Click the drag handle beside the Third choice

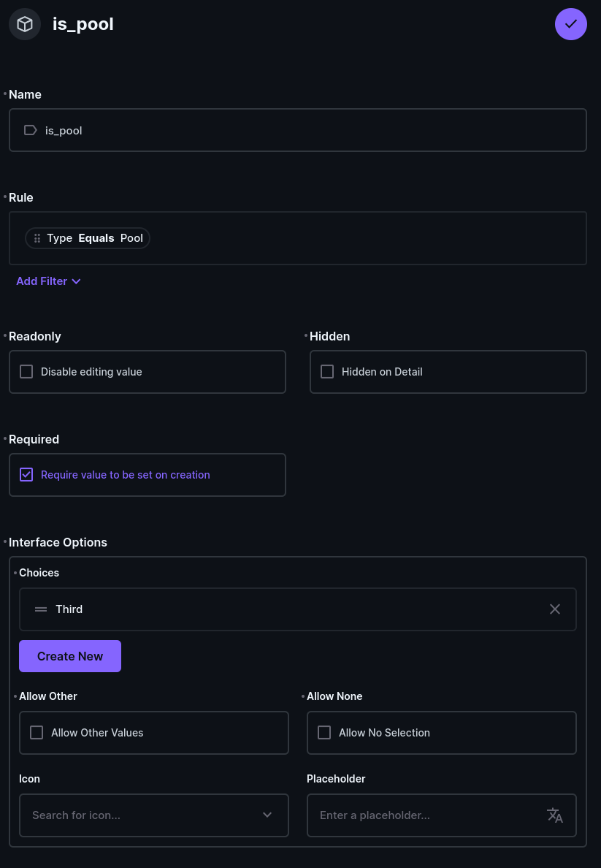[41, 609]
